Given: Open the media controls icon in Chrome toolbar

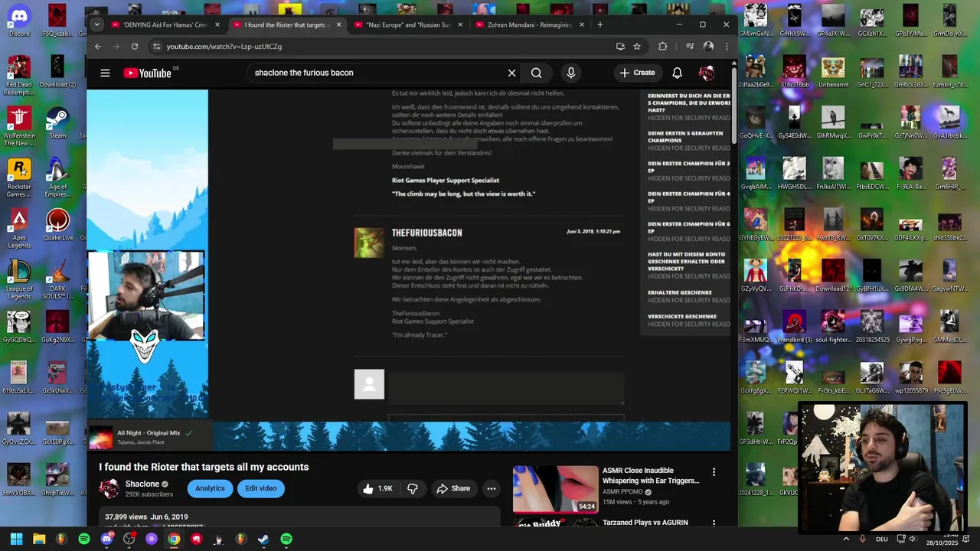Looking at the screenshot, I should coord(690,46).
